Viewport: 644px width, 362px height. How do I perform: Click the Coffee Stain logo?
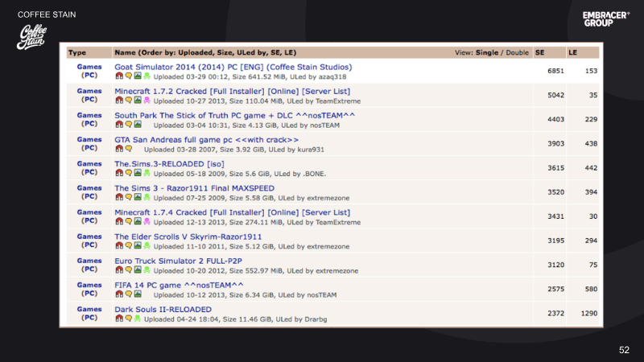pos(31,37)
